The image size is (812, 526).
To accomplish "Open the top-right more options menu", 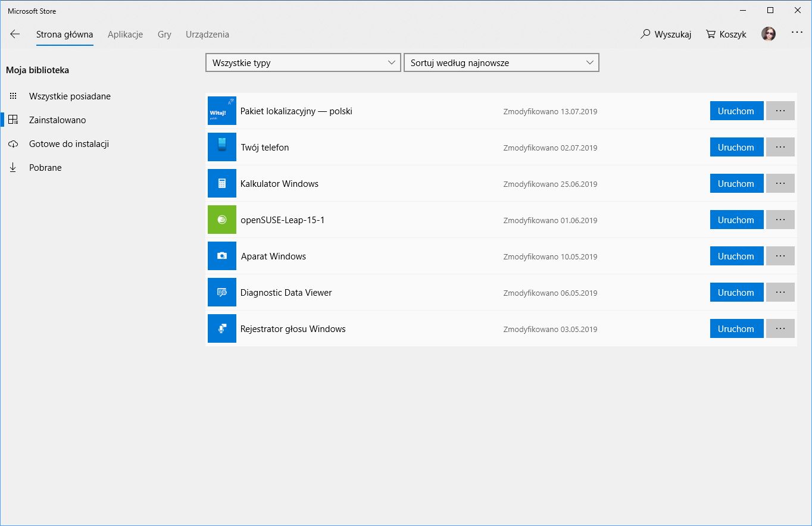I will pos(797,33).
